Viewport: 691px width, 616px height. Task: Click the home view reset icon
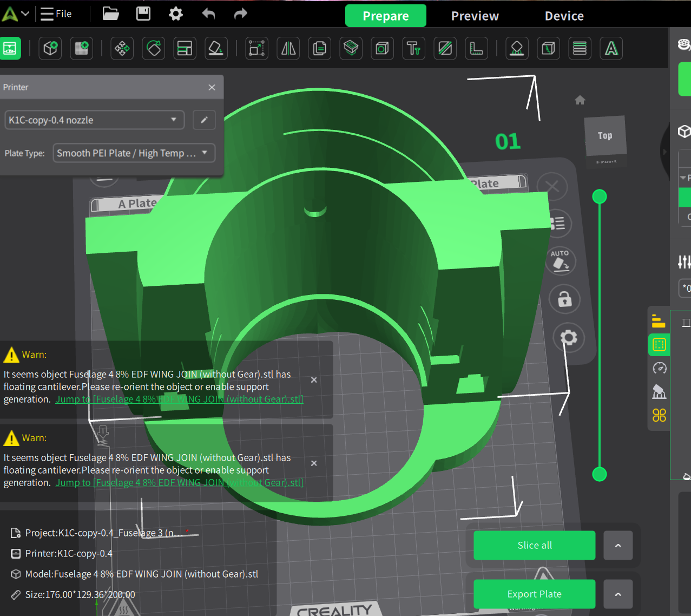(580, 100)
